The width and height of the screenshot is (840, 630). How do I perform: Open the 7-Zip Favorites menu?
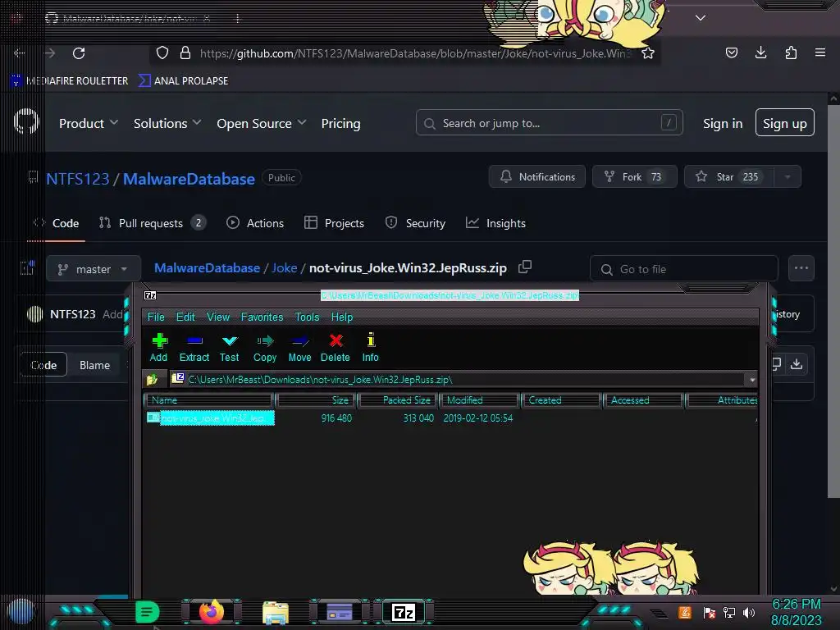point(262,317)
